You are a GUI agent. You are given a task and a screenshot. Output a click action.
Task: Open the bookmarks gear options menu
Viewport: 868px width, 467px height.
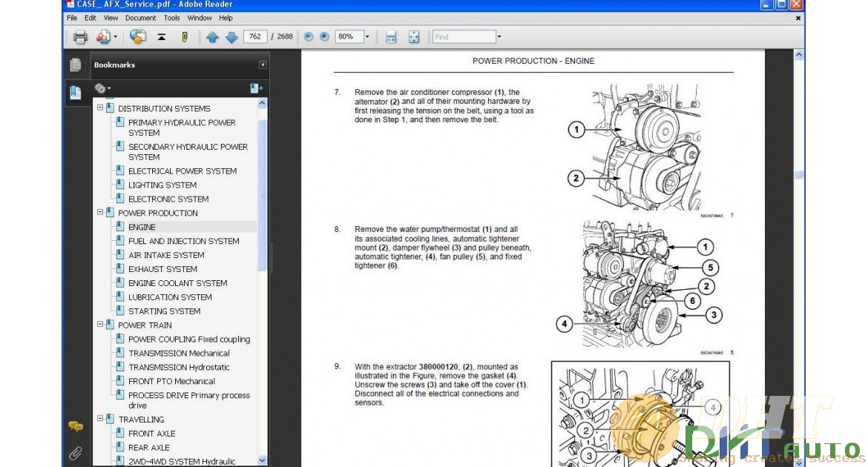point(102,88)
